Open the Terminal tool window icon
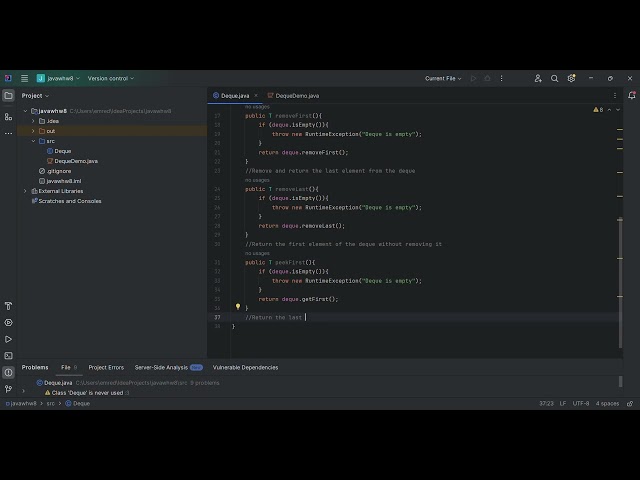The image size is (640, 480). pos(8,356)
